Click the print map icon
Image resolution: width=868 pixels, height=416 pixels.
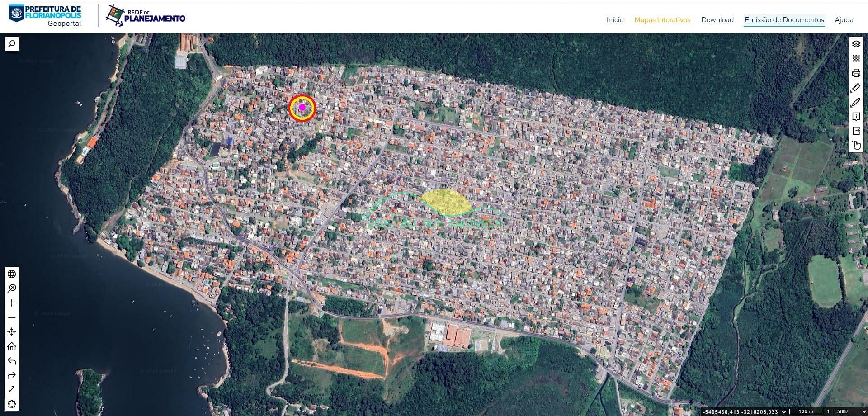[x=856, y=73]
